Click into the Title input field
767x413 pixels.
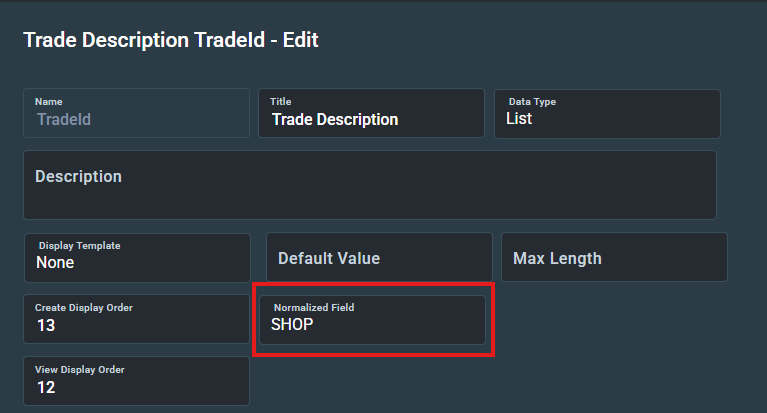(371, 113)
